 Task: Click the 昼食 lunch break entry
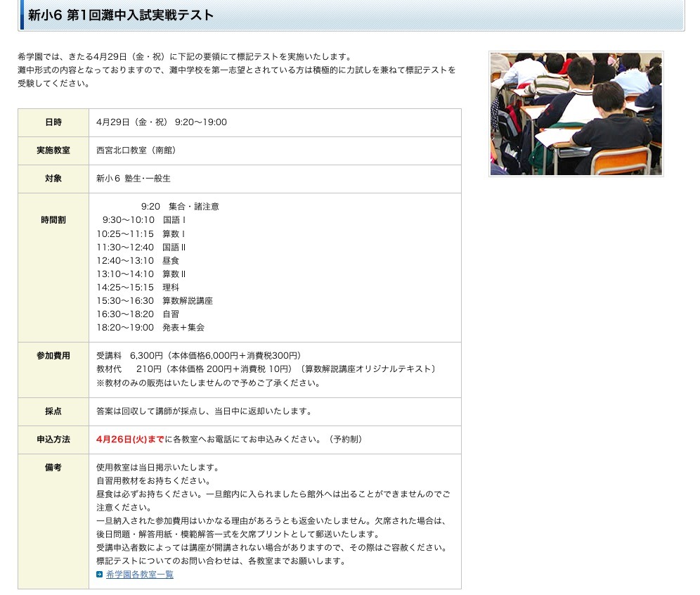pos(171,260)
